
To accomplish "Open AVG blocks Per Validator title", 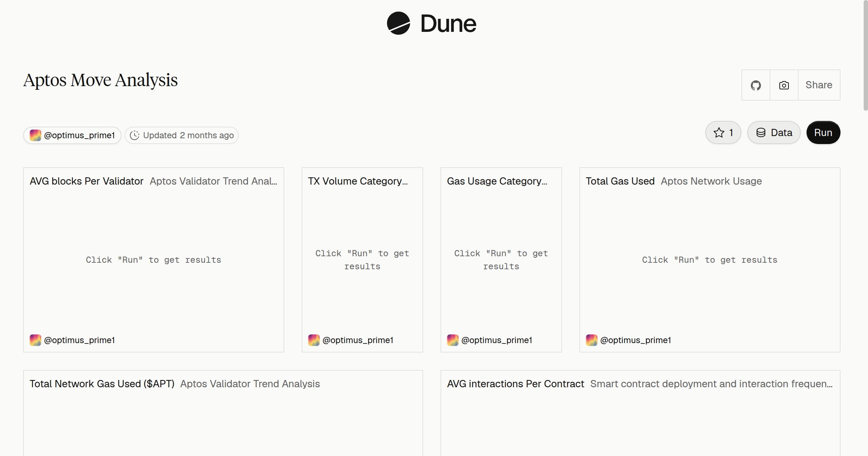I will point(86,181).
